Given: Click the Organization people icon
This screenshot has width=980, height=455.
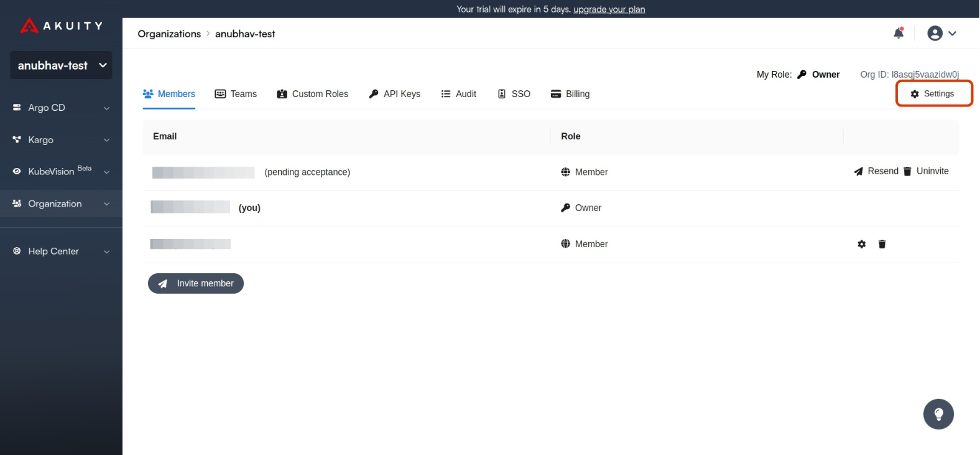Looking at the screenshot, I should point(17,204).
